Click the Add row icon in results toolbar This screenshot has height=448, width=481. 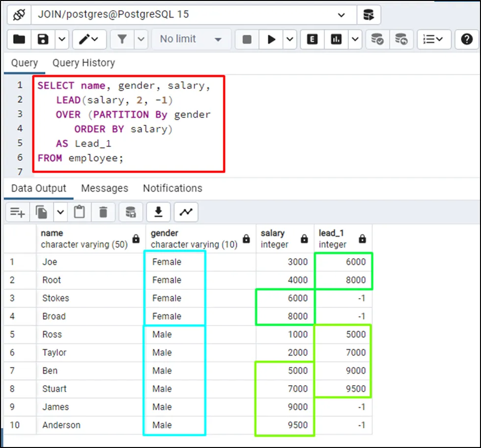(x=17, y=212)
